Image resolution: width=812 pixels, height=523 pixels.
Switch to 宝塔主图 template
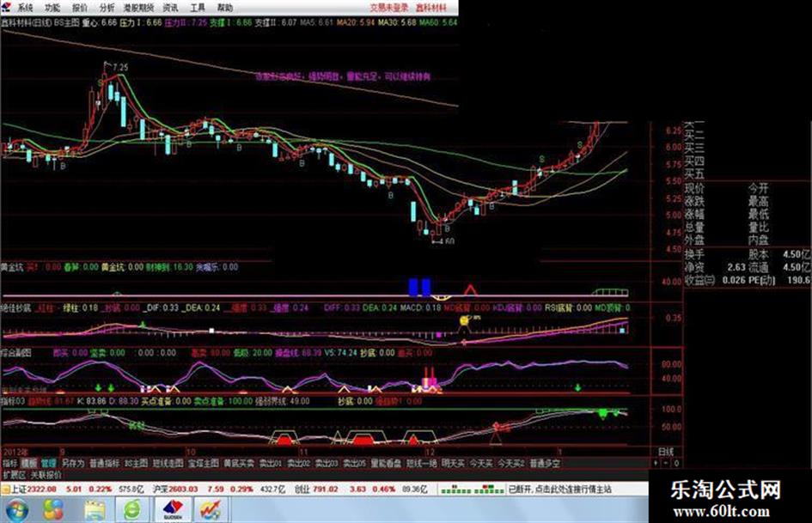click(204, 463)
